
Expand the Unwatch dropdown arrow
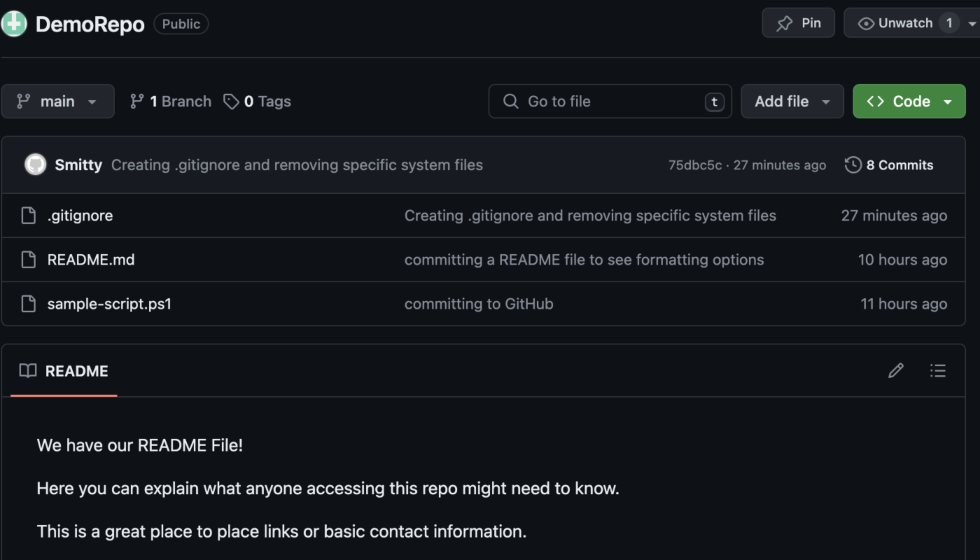click(972, 24)
